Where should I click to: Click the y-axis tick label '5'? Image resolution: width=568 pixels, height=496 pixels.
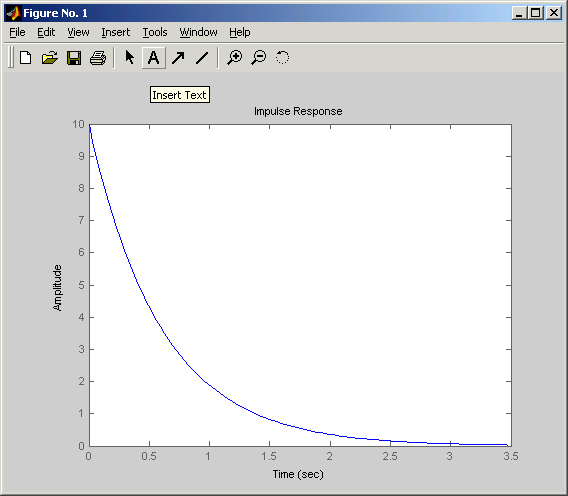click(x=82, y=285)
